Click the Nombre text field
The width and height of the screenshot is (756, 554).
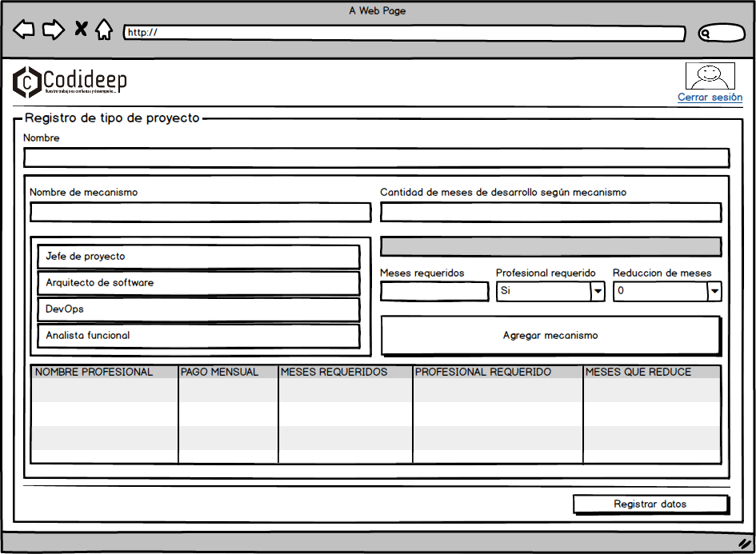[x=376, y=157]
